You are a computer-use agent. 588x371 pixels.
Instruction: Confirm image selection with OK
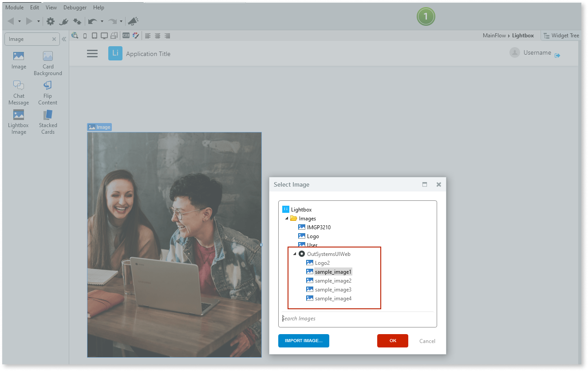[x=392, y=340]
